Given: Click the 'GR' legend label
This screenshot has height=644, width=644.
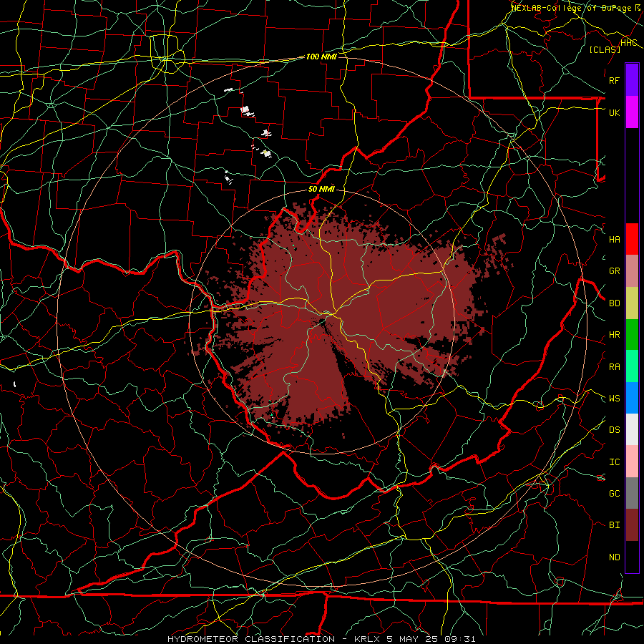Looking at the screenshot, I should 614,271.
